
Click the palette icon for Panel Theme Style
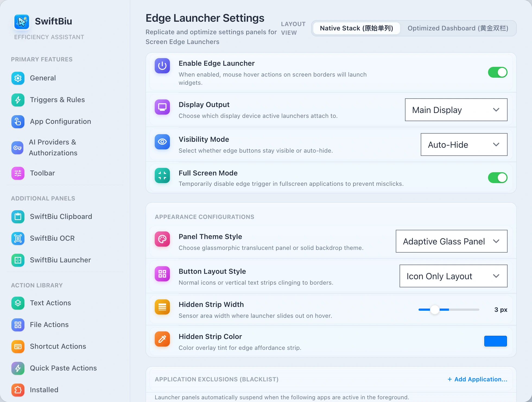pyautogui.click(x=162, y=239)
